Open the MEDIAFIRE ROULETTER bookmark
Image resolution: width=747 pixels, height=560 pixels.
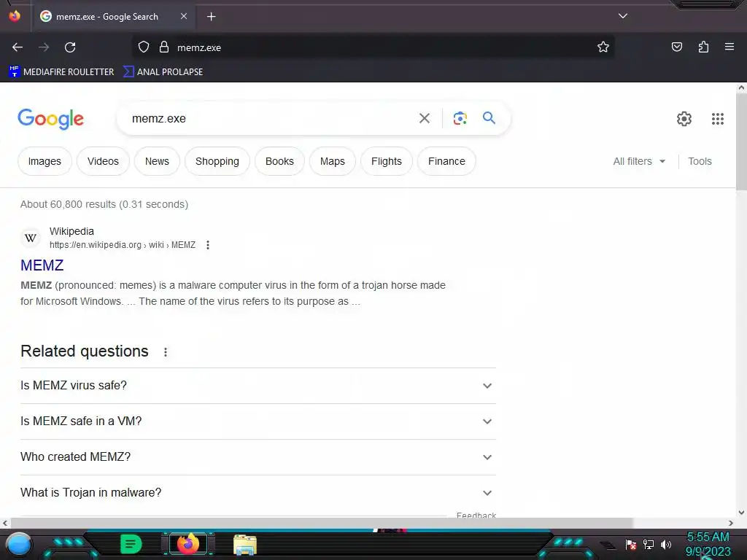click(61, 72)
